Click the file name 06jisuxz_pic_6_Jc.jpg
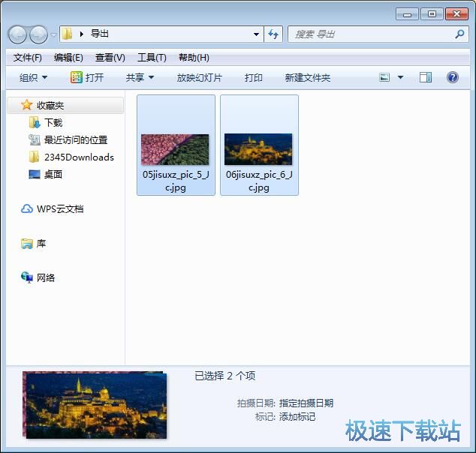This screenshot has width=476, height=453. (x=259, y=181)
